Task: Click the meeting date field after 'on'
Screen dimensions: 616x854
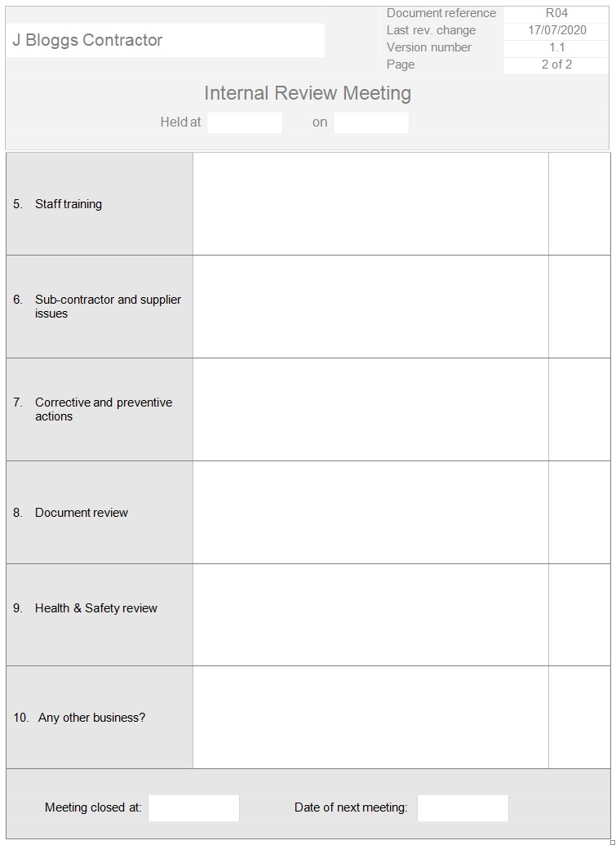Action: [370, 122]
